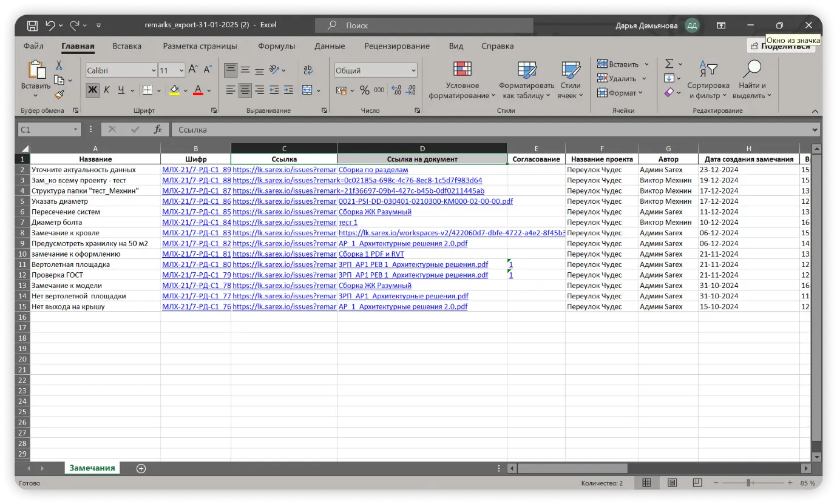The width and height of the screenshot is (837, 504).
Task: Save the workbook using the floppy icon
Action: 33,25
